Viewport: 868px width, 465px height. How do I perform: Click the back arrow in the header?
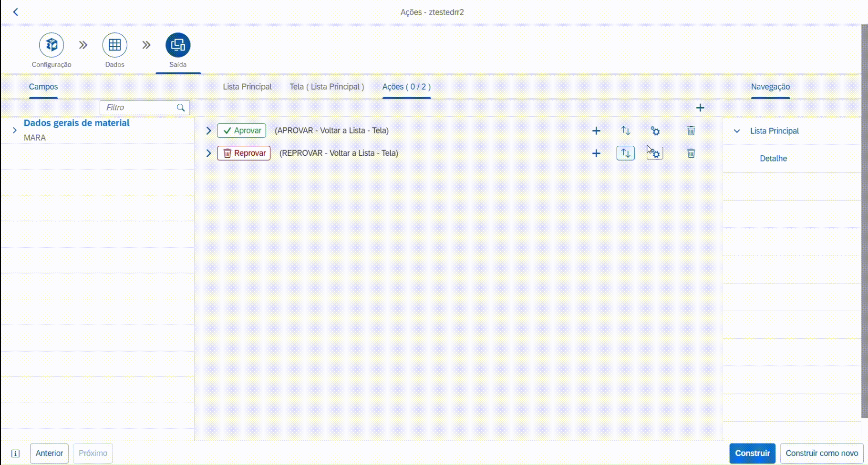point(16,12)
